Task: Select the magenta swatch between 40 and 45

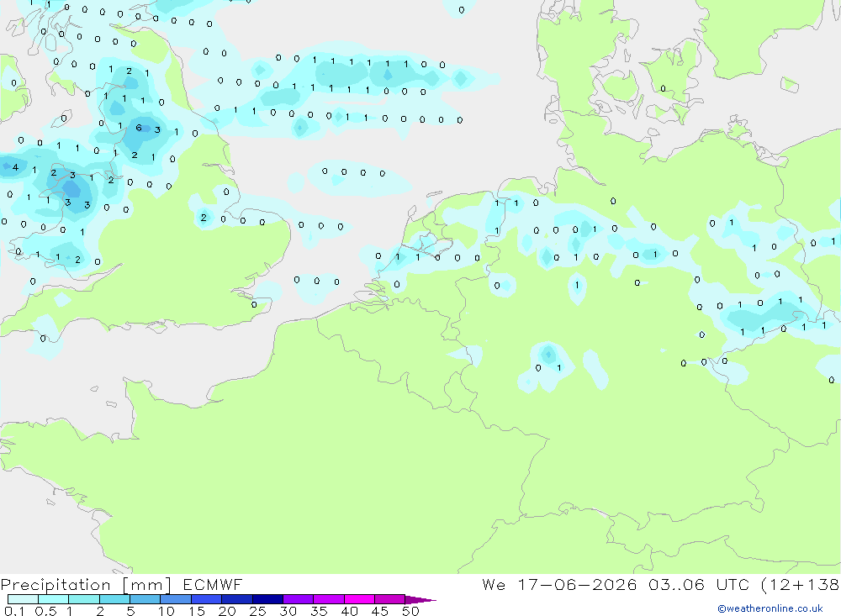Action: (359, 599)
